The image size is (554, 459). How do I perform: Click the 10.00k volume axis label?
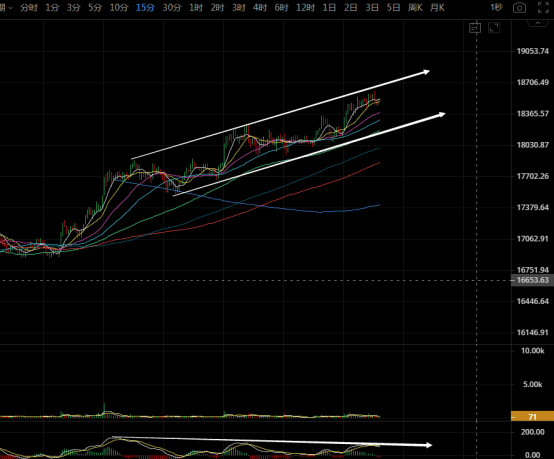point(533,351)
